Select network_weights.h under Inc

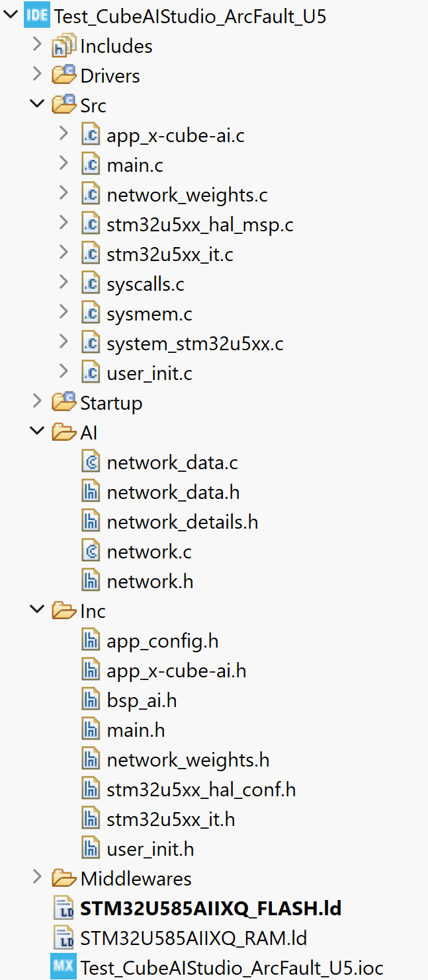point(188,760)
